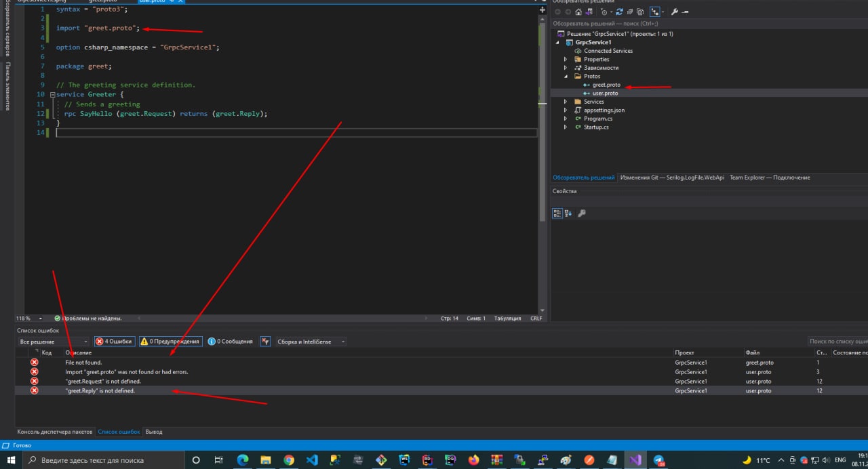This screenshot has height=469, width=868.
Task: Click the clear filter icon in Error List
Action: 265,342
